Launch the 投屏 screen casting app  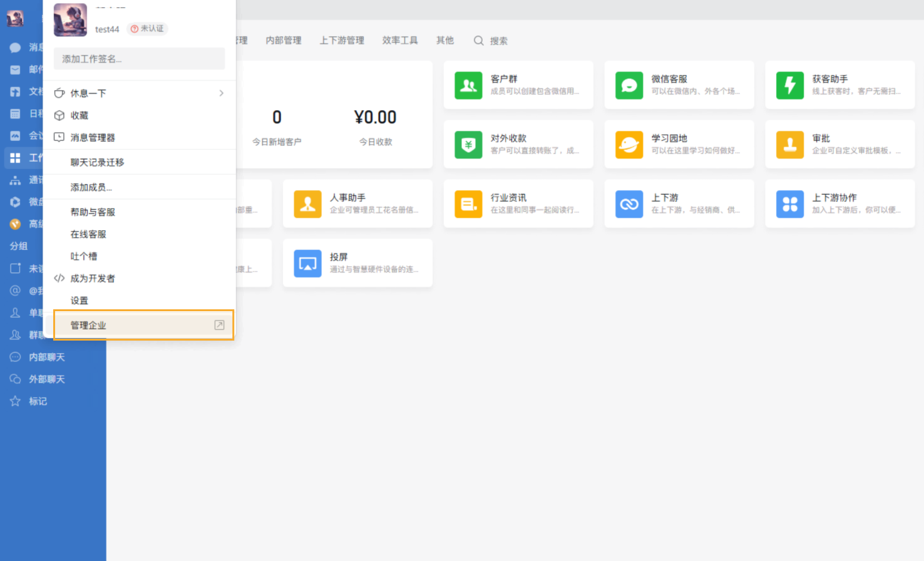[x=307, y=263]
